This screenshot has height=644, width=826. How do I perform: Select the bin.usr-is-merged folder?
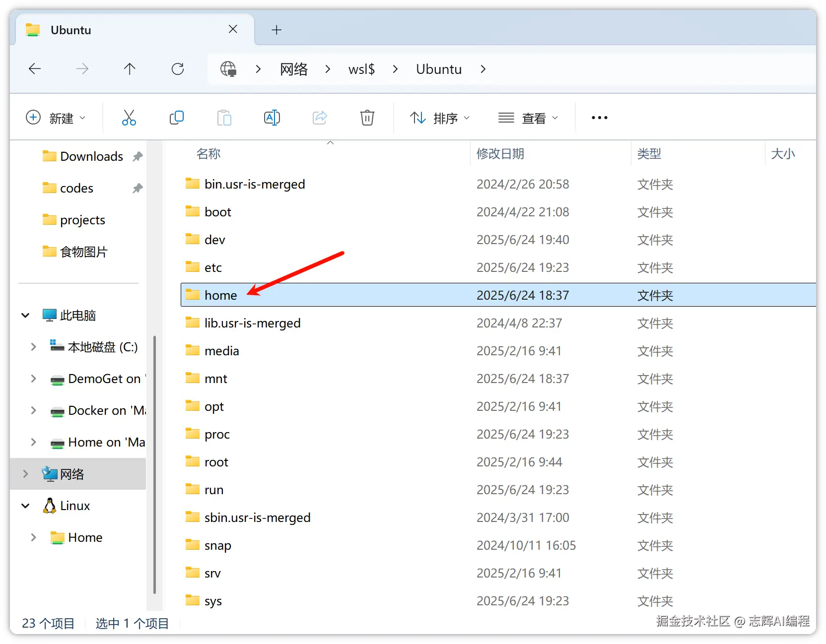(255, 184)
